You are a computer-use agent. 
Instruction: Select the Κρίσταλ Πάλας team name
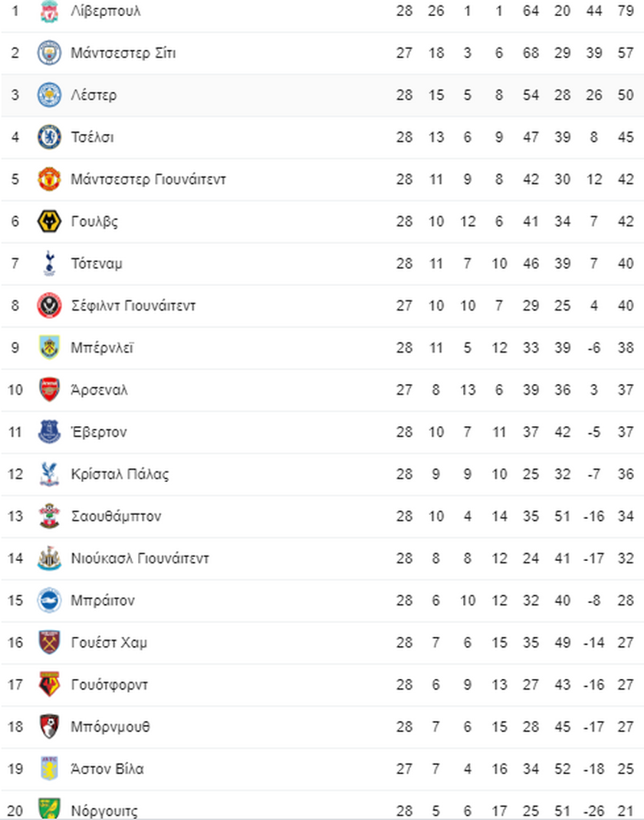(x=120, y=474)
